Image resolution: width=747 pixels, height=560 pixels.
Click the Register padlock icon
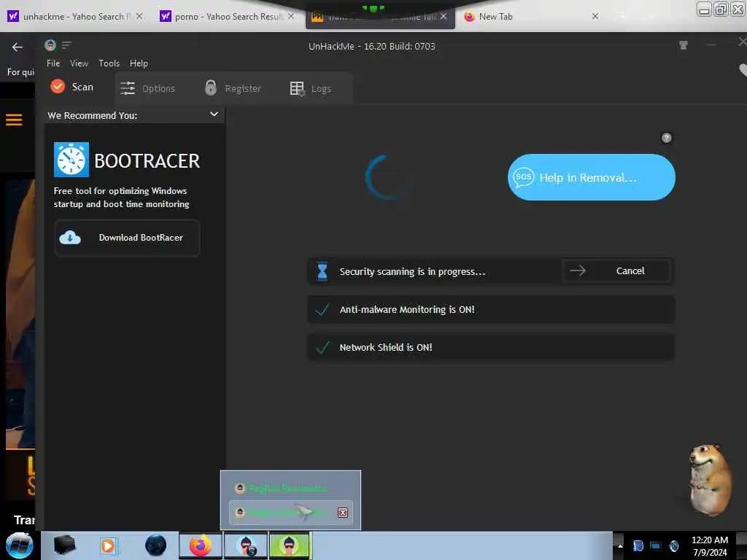(211, 87)
